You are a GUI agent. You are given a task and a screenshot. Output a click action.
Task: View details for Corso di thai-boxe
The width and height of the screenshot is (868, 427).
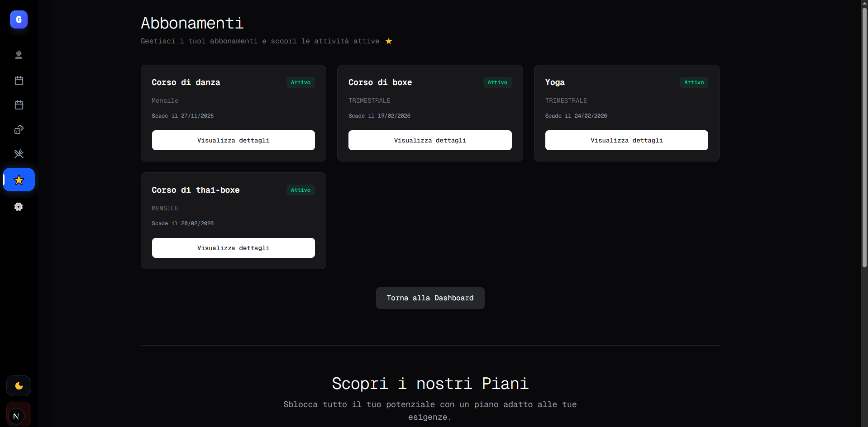coord(233,248)
